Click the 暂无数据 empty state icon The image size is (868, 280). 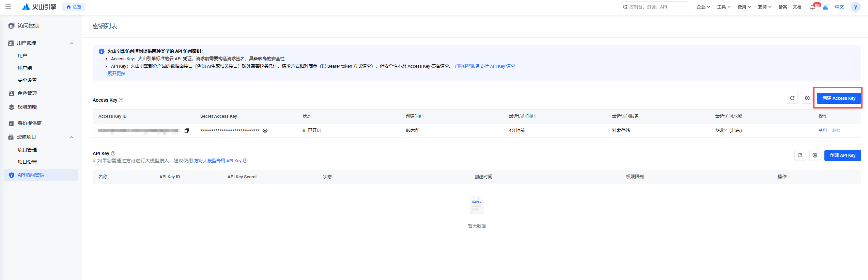point(477,205)
